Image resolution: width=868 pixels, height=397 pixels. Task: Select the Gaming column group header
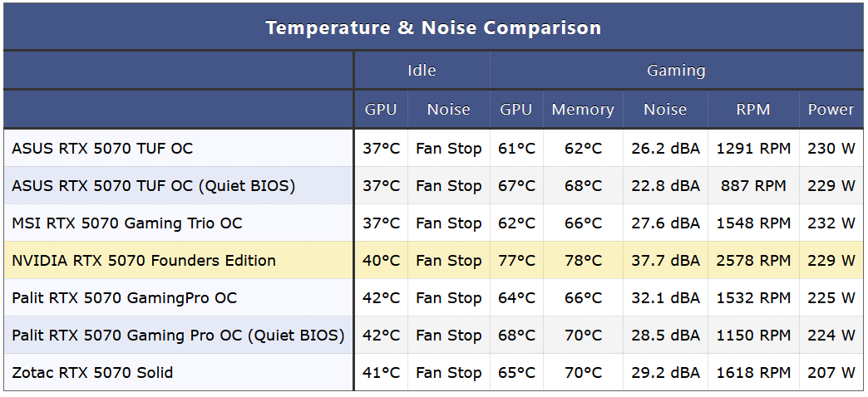pos(676,71)
